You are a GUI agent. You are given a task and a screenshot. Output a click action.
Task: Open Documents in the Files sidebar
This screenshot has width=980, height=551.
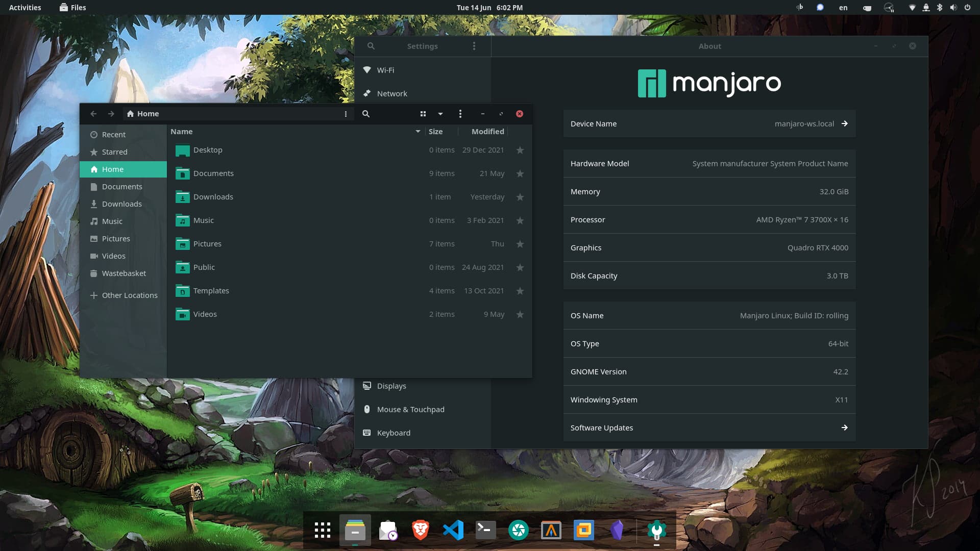(x=123, y=187)
